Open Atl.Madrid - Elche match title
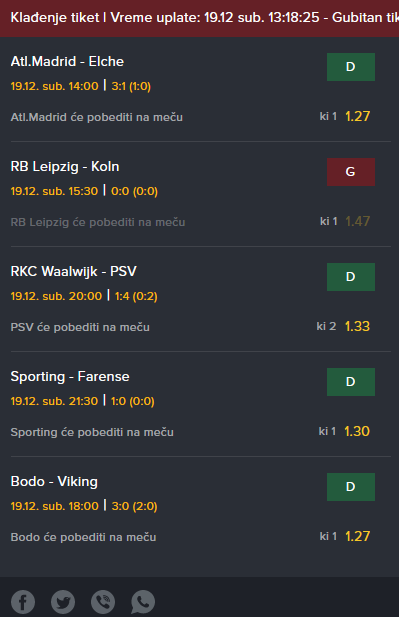399x617 pixels. point(67,61)
